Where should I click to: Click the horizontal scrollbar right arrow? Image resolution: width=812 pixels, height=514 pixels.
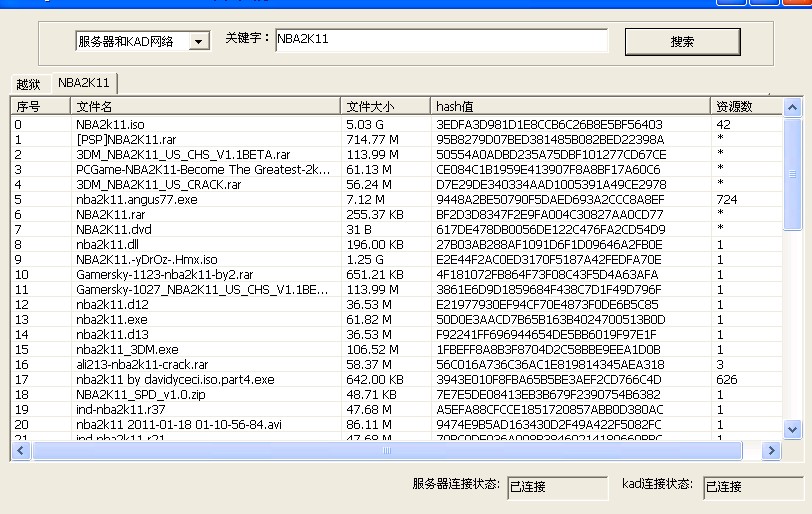tap(771, 450)
